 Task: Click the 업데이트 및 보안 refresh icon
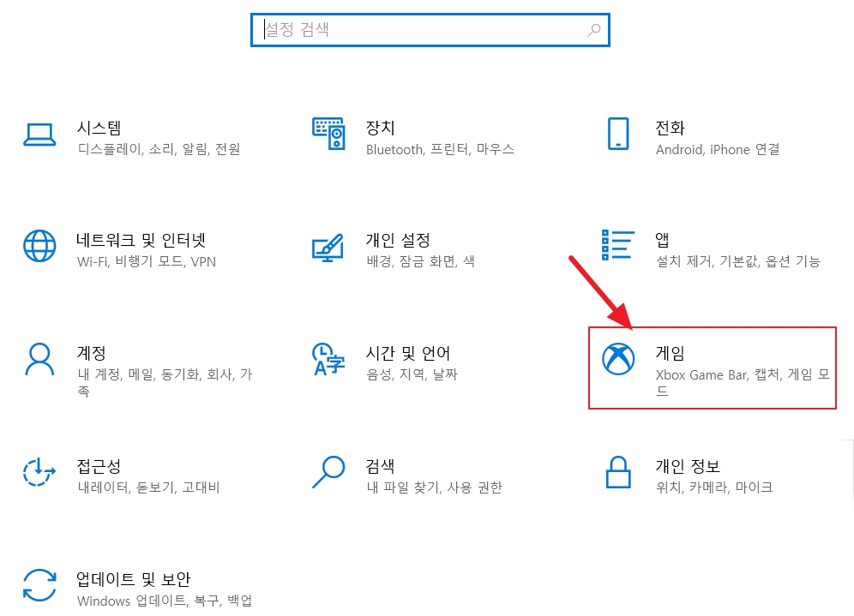click(39, 585)
